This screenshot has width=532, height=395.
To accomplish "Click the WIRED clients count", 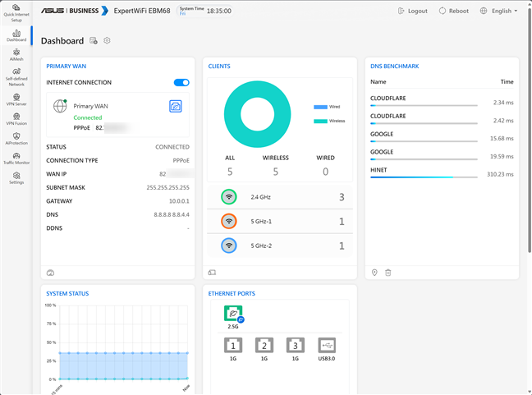I will pos(325,172).
